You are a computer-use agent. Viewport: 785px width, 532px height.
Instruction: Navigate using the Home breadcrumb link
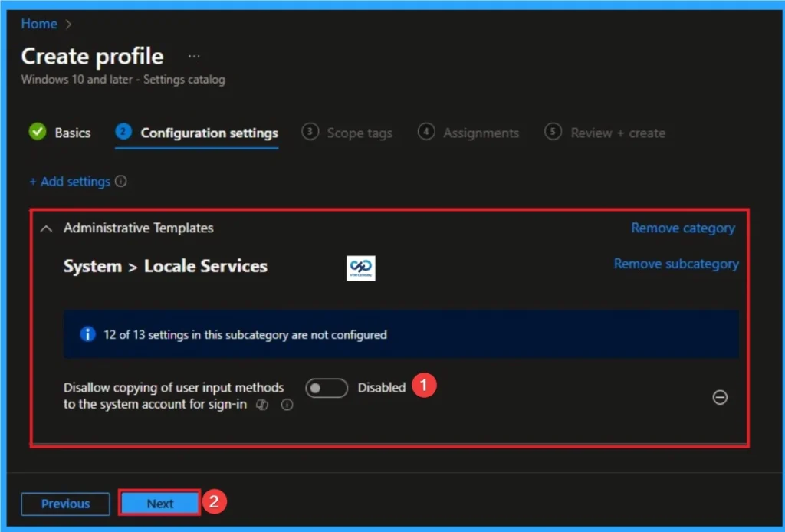click(x=39, y=24)
